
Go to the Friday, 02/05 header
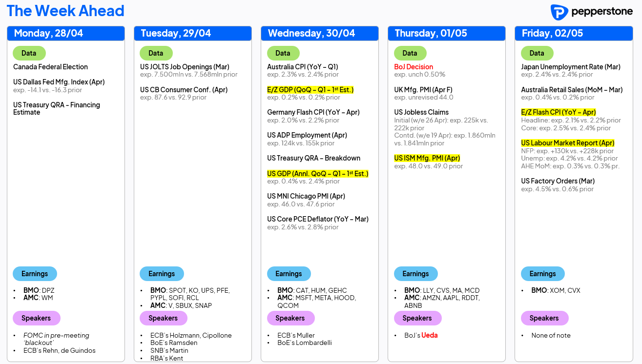click(x=552, y=33)
